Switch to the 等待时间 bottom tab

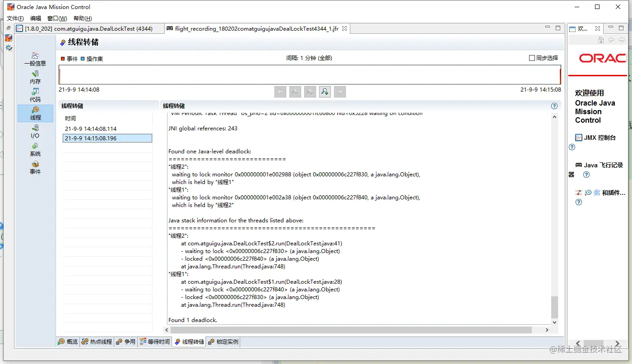[154, 342]
